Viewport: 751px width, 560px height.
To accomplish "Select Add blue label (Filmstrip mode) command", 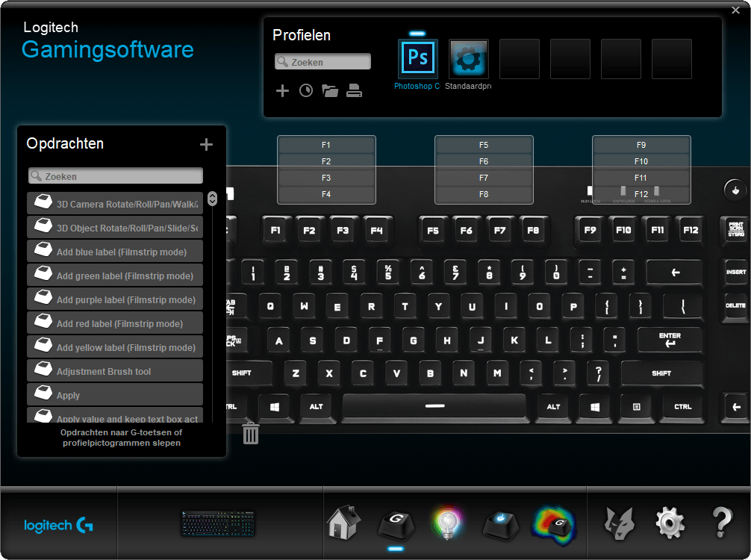I will tap(115, 251).
